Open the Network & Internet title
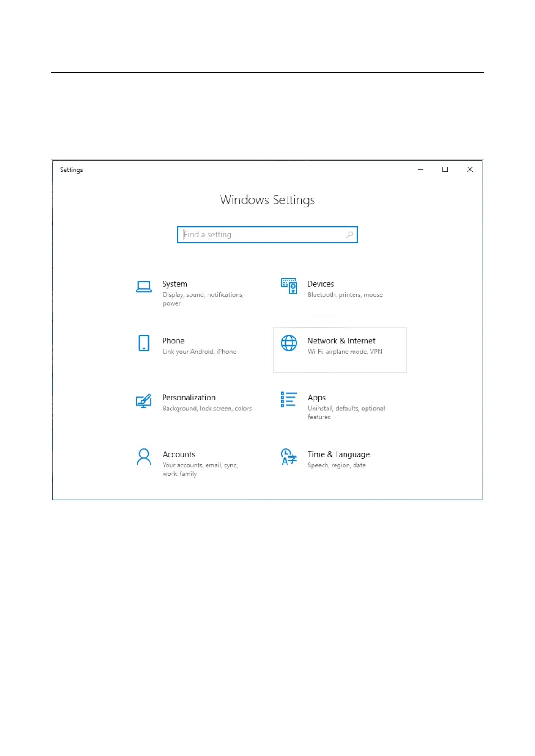Image resolution: width=535 pixels, height=756 pixels. pyautogui.click(x=341, y=341)
